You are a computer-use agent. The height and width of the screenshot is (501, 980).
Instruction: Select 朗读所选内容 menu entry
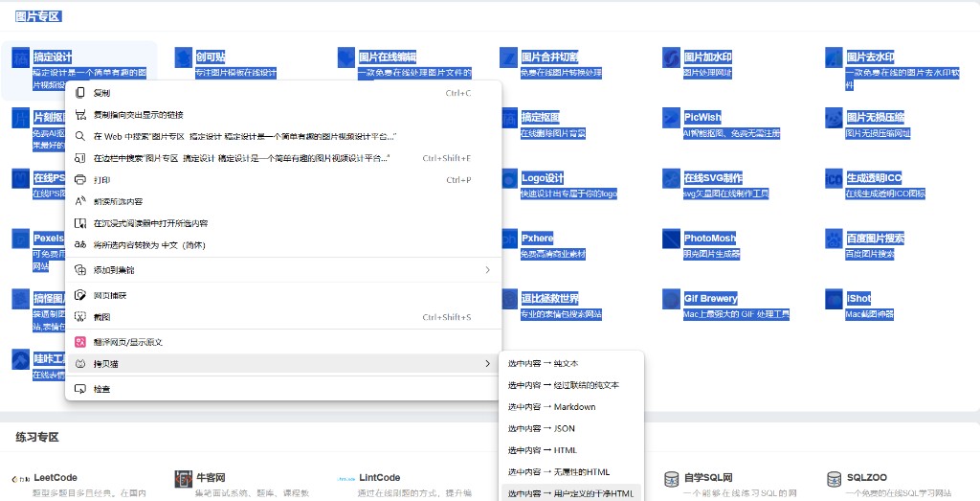pyautogui.click(x=283, y=201)
